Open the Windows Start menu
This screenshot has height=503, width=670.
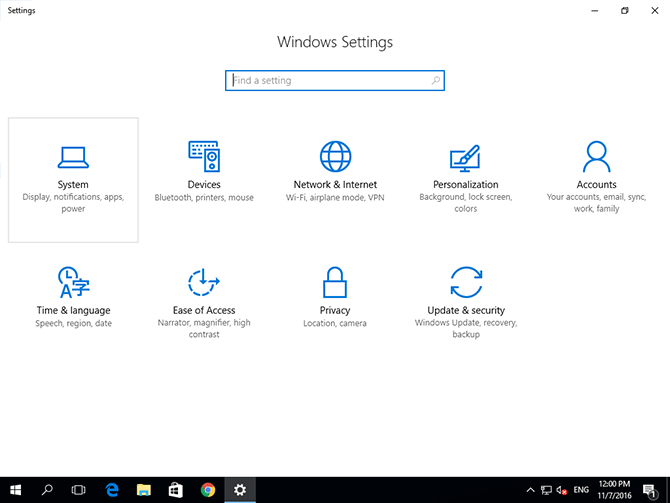(15, 490)
